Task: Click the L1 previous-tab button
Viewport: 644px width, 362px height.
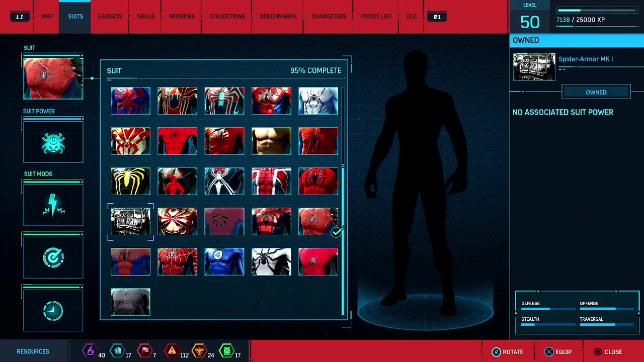Action: click(20, 17)
